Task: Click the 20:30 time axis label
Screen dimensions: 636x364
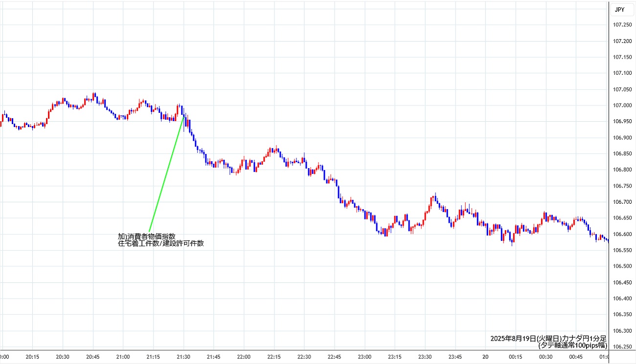Action: coord(63,357)
